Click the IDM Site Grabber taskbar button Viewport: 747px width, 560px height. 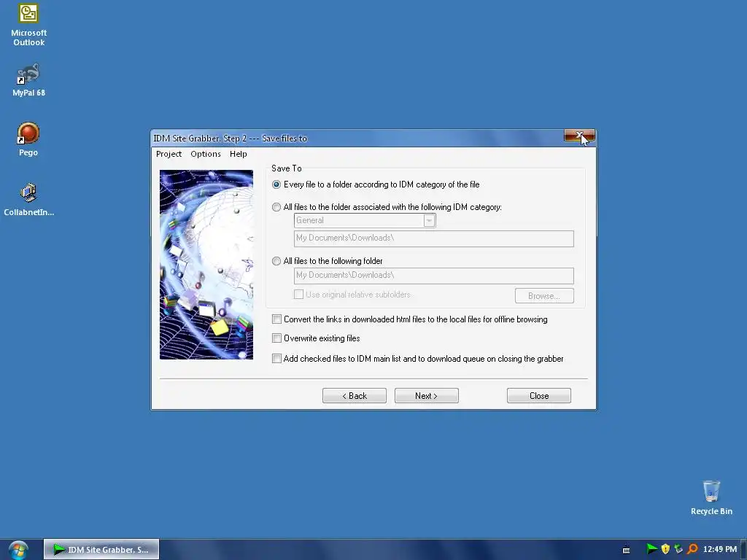point(101,550)
